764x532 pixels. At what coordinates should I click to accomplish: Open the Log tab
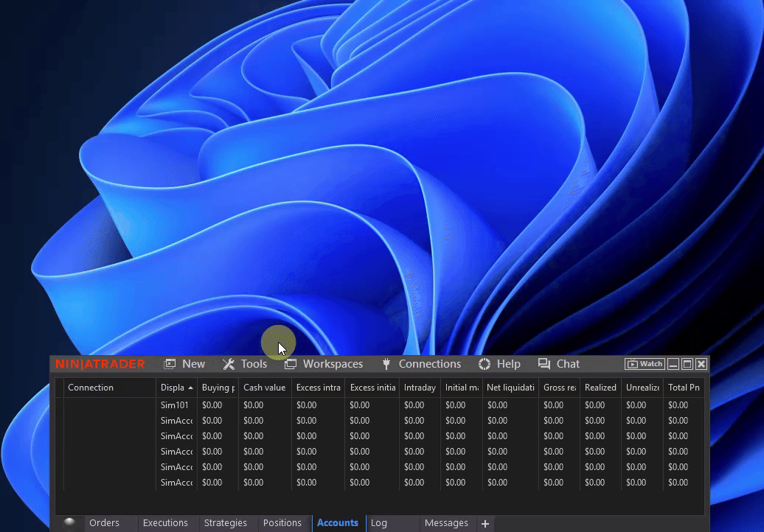point(379,523)
